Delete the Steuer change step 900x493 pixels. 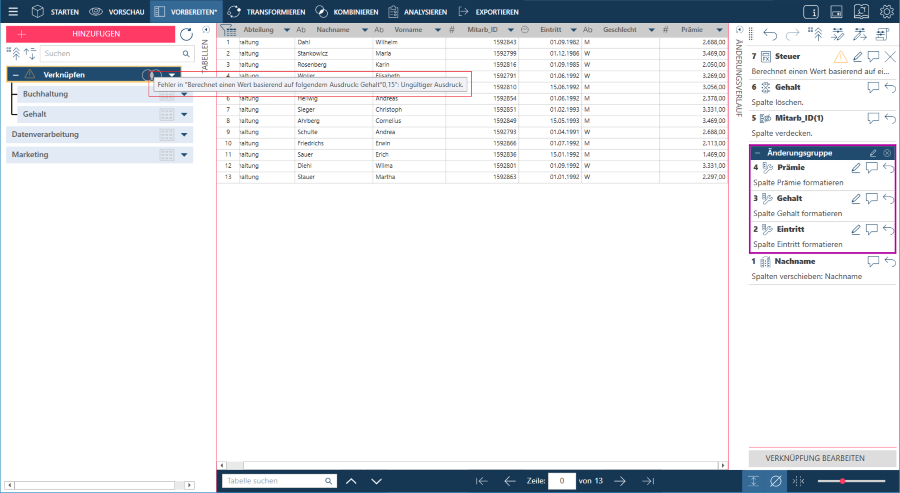tap(890, 57)
